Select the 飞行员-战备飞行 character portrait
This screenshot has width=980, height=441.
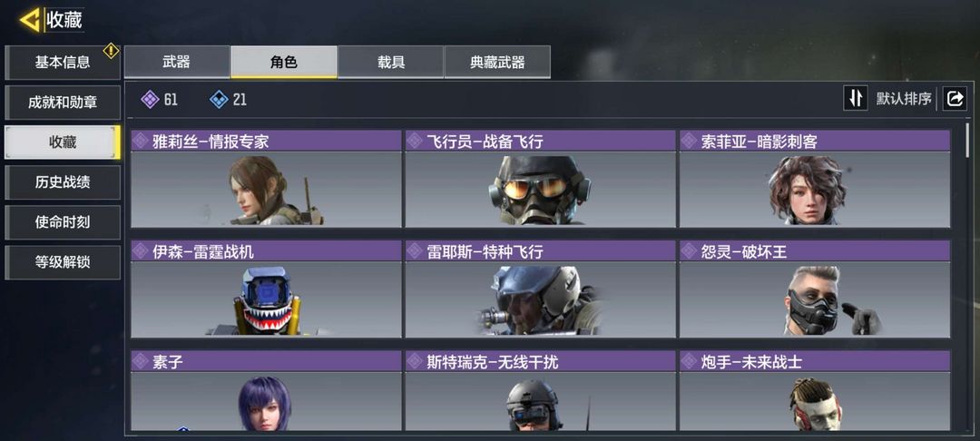click(540, 190)
